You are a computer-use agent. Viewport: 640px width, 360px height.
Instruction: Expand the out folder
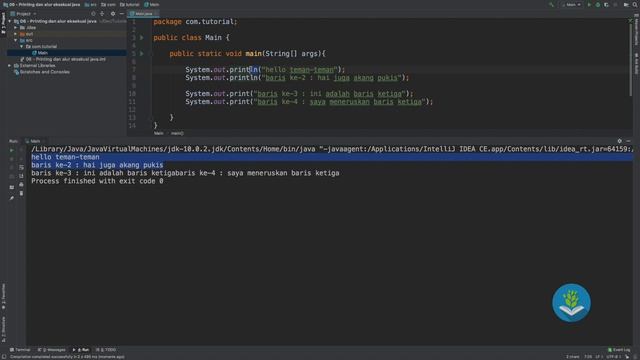point(16,34)
